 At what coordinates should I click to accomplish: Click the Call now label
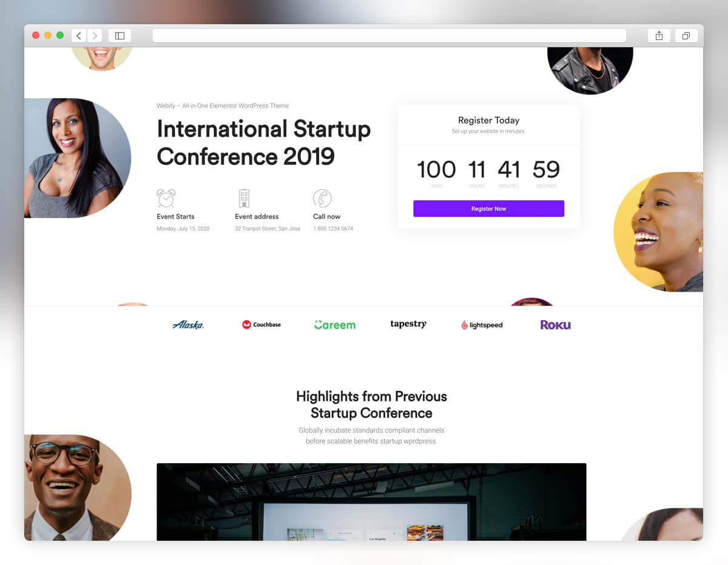click(327, 216)
